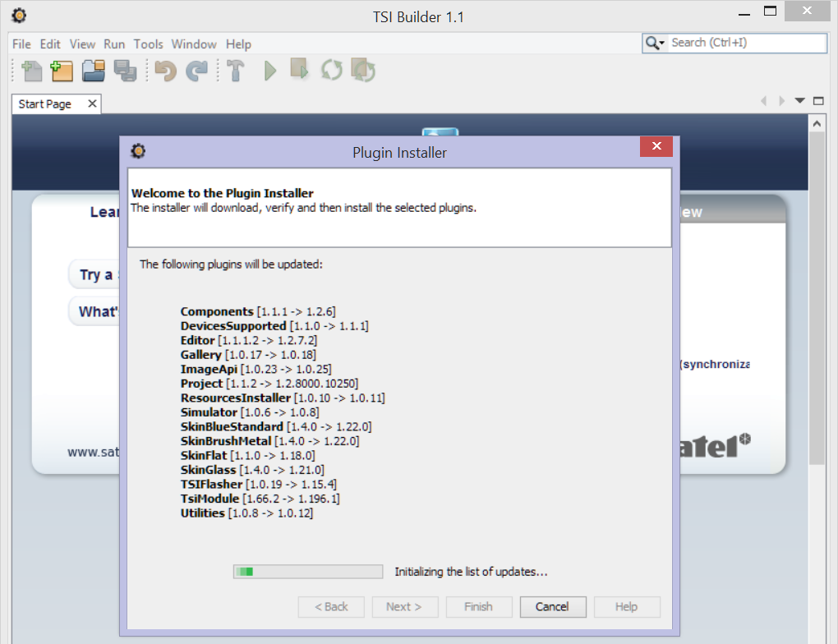
Task: Click the update initialization progress bar
Action: 308,572
